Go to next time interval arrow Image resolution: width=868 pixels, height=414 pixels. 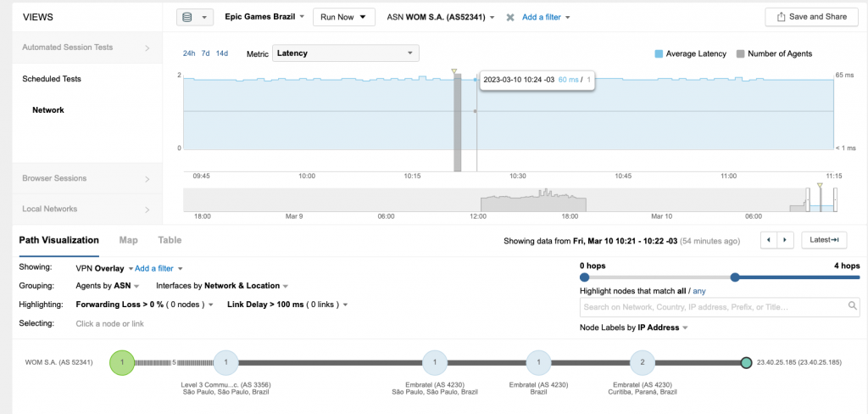click(x=786, y=240)
